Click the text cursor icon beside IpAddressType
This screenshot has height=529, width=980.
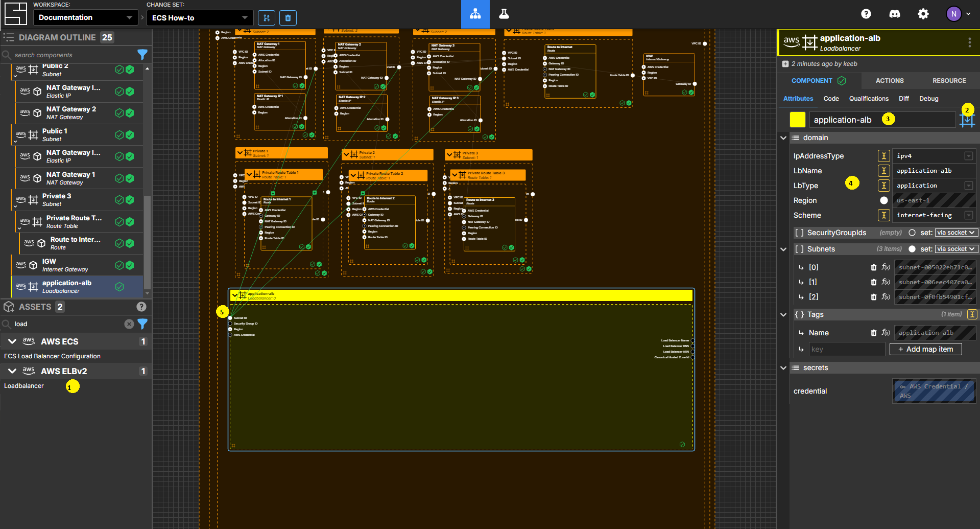click(x=884, y=156)
